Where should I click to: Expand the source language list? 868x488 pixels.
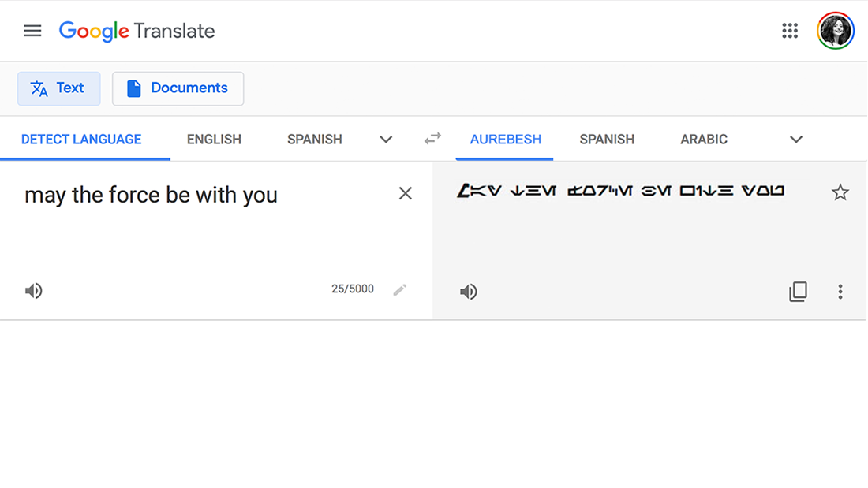tap(386, 140)
